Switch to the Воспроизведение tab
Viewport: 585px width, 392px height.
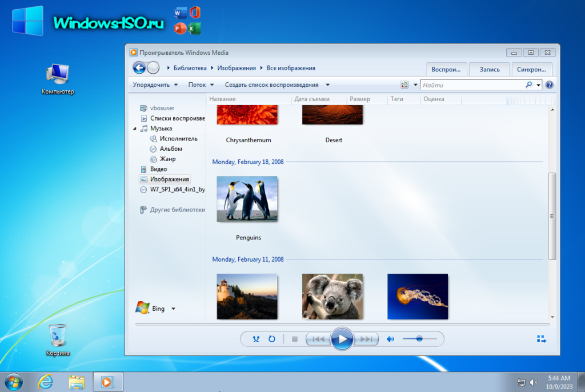[x=446, y=70]
